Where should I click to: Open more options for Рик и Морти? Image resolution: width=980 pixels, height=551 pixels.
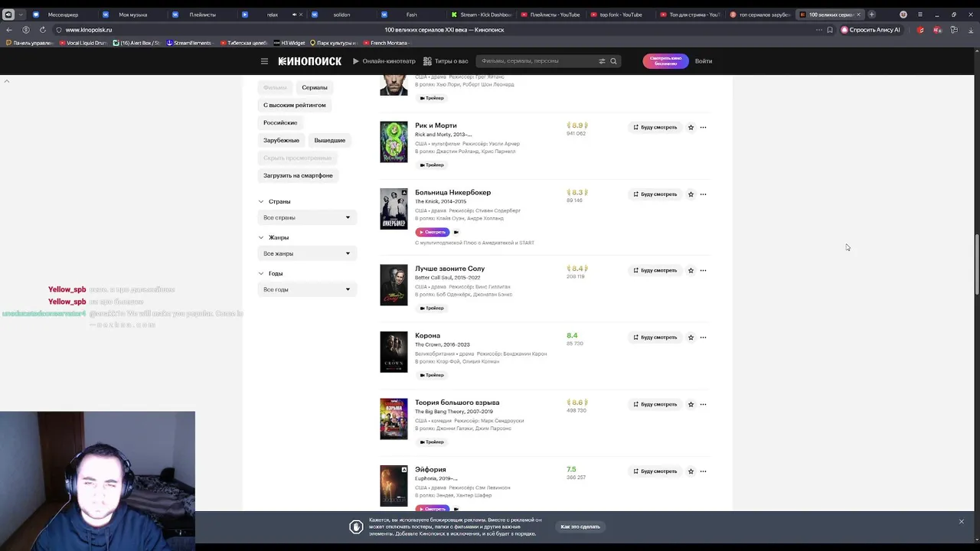[703, 128]
